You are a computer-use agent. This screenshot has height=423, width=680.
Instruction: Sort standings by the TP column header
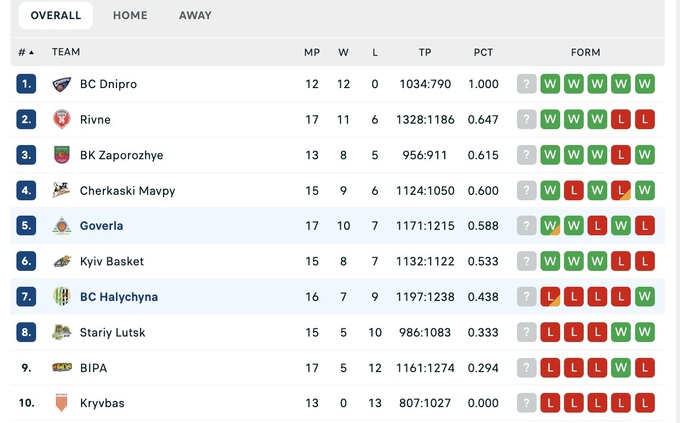click(425, 52)
